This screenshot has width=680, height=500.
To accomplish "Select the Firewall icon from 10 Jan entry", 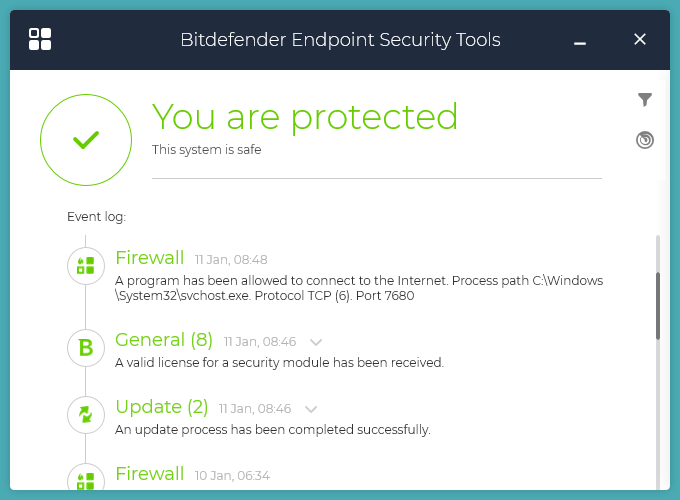I will (x=86, y=480).
